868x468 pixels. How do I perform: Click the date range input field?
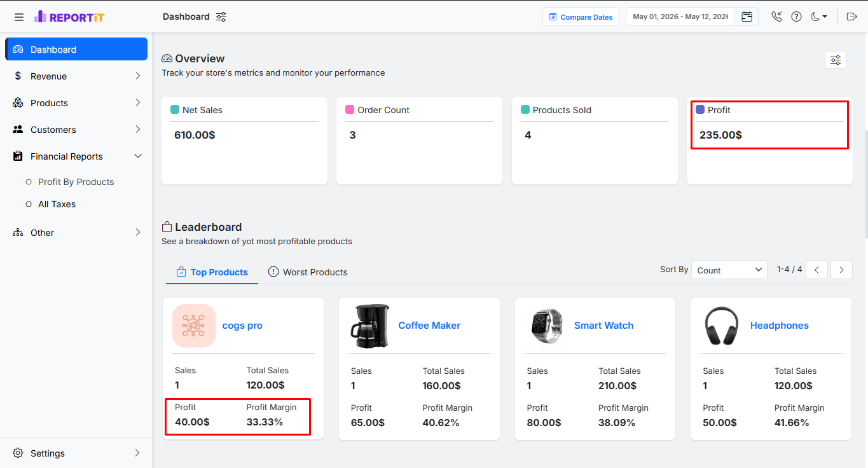[680, 17]
